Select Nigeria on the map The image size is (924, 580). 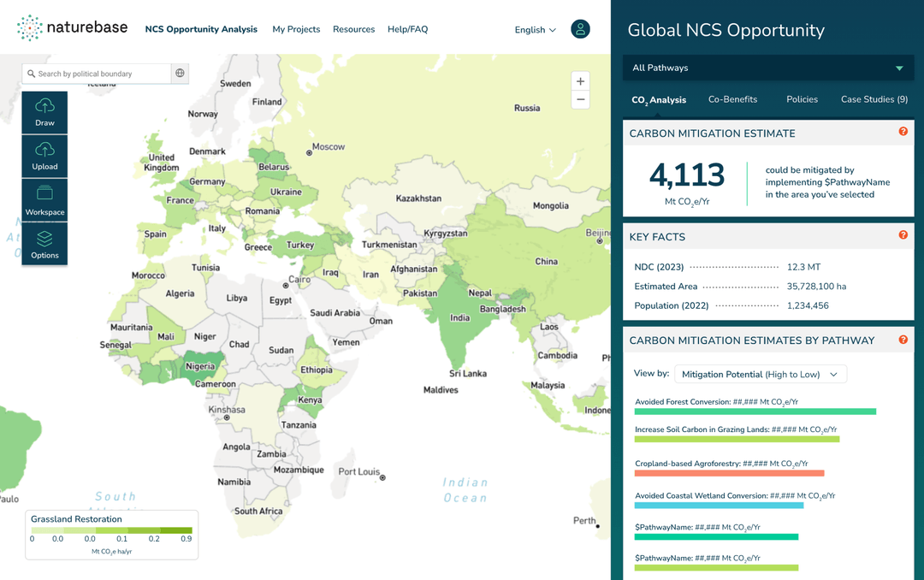tap(200, 366)
